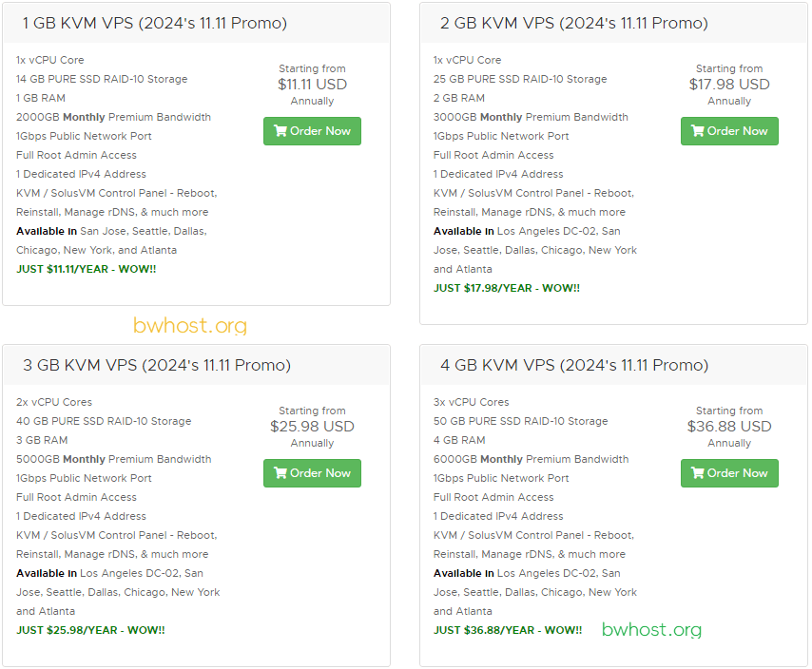The width and height of the screenshot is (812, 669).
Task: Click cart icon in 2 GB plan Order Now
Action: pyautogui.click(x=698, y=131)
